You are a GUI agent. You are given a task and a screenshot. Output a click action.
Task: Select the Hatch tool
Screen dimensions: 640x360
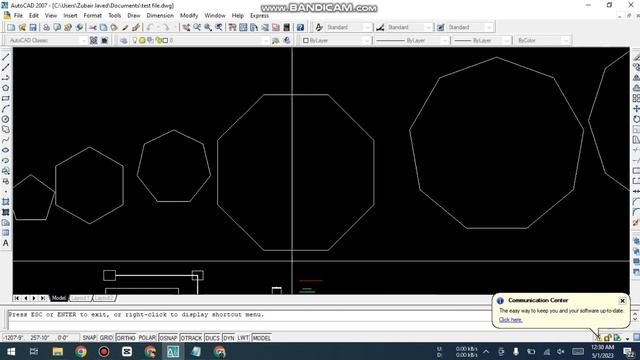pos(6,202)
